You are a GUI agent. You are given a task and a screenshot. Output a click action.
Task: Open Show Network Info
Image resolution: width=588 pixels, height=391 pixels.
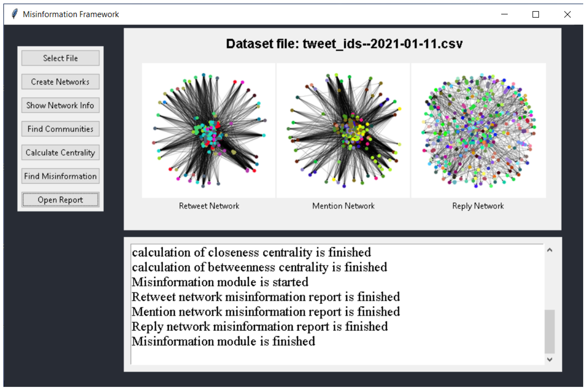pos(60,105)
